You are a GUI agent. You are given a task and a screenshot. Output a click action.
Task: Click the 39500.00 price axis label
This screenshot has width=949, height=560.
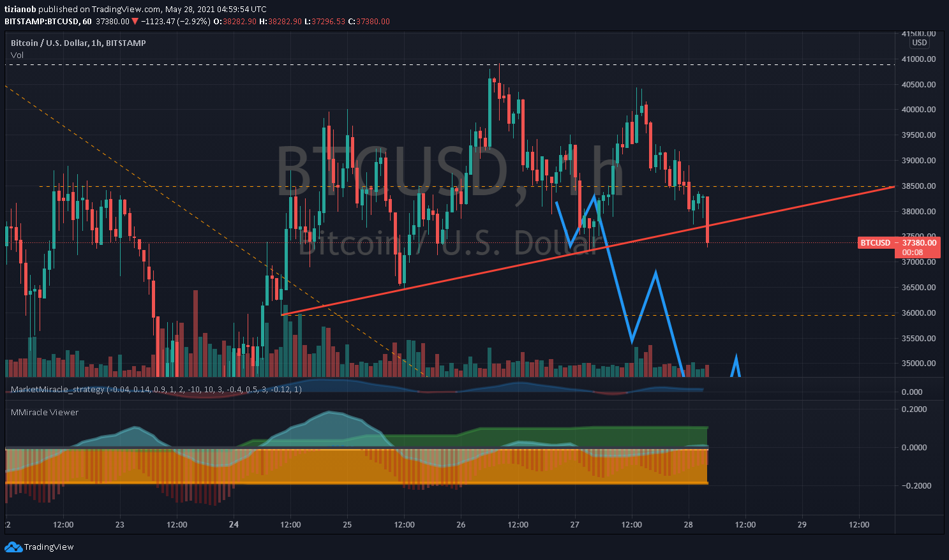coord(918,135)
